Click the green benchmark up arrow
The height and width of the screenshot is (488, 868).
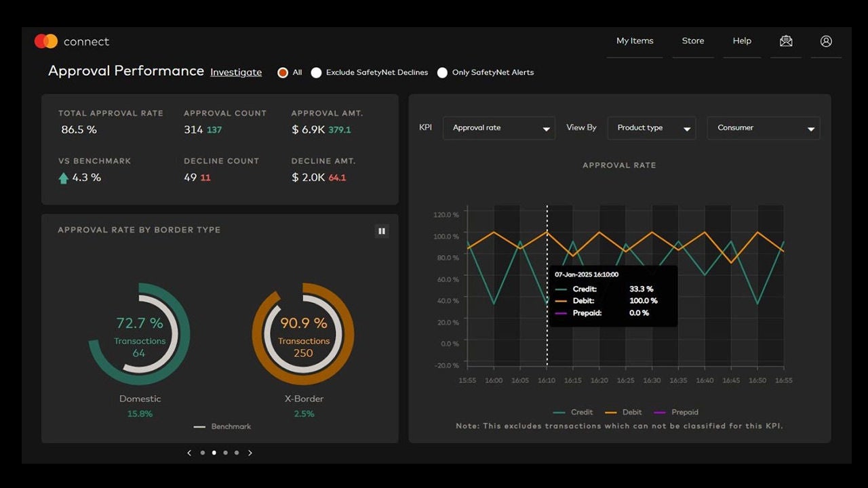point(64,178)
